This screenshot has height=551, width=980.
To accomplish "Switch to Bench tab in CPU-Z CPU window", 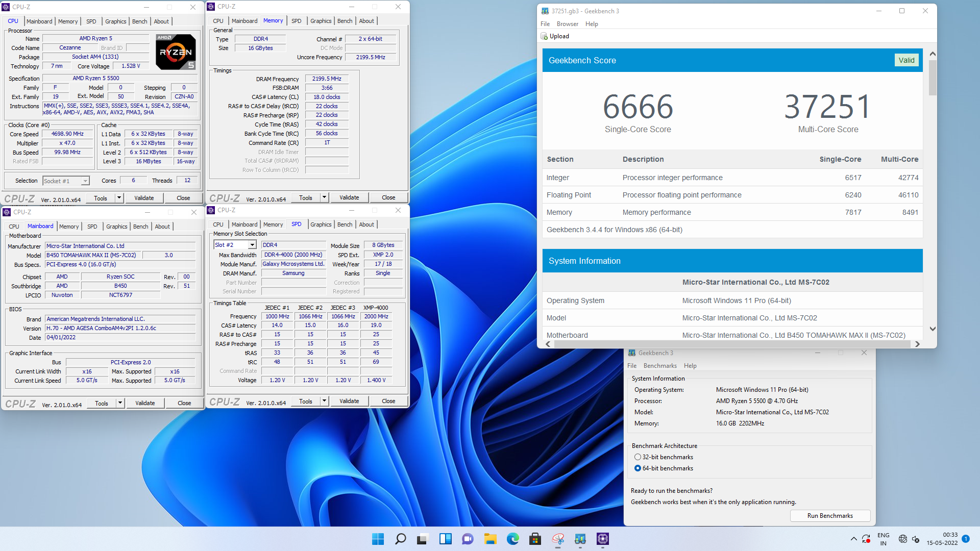I will click(x=139, y=21).
